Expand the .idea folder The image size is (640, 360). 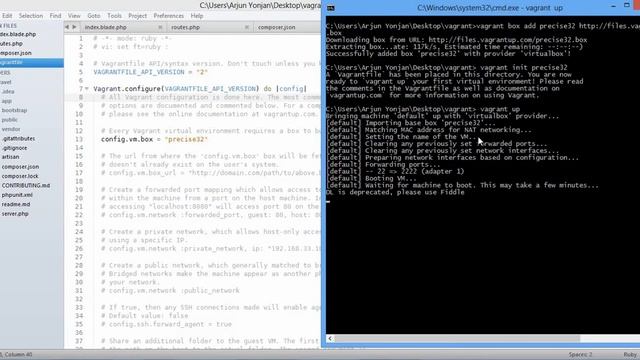(x=8, y=91)
